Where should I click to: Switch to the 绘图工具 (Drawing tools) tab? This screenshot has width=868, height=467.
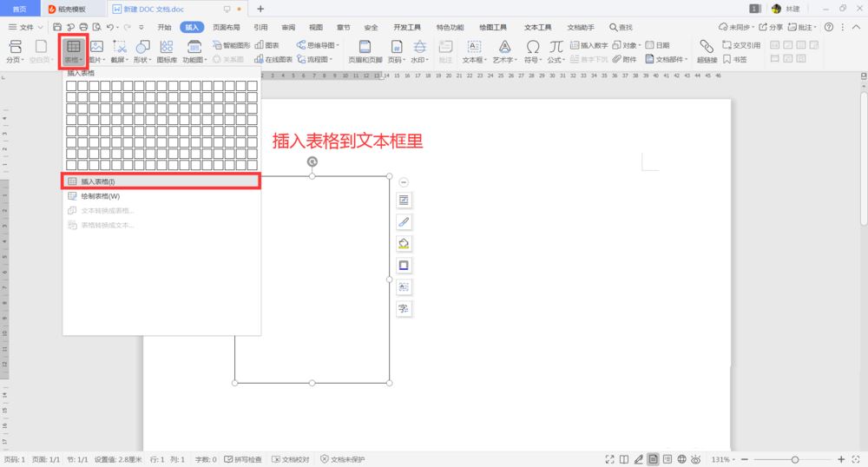point(493,27)
